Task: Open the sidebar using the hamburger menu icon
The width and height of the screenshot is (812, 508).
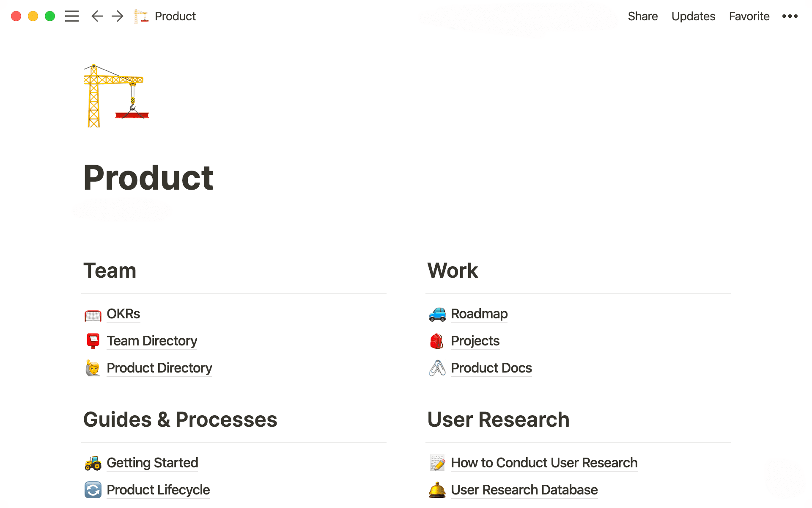Action: [x=72, y=16]
